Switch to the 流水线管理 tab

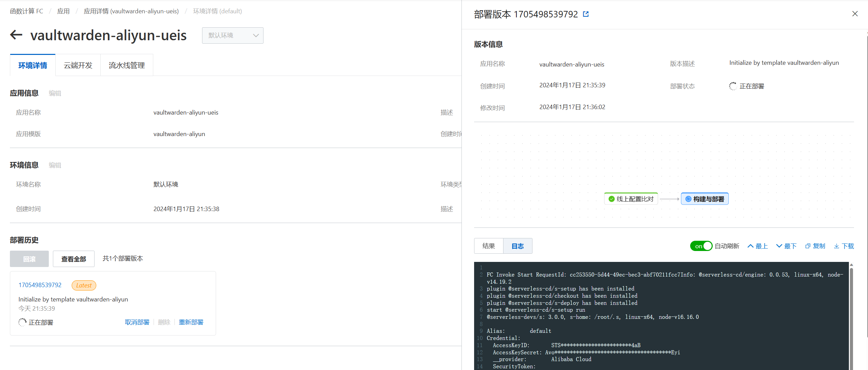[x=127, y=65]
